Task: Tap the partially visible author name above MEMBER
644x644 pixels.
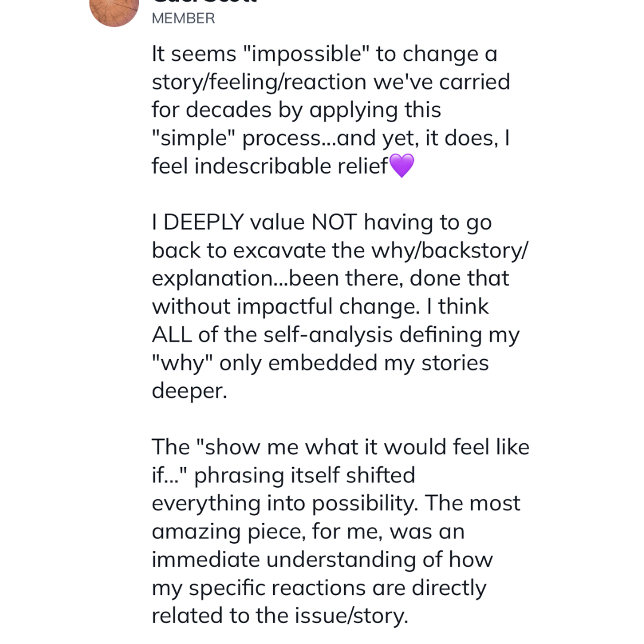Action: (x=204, y=2)
